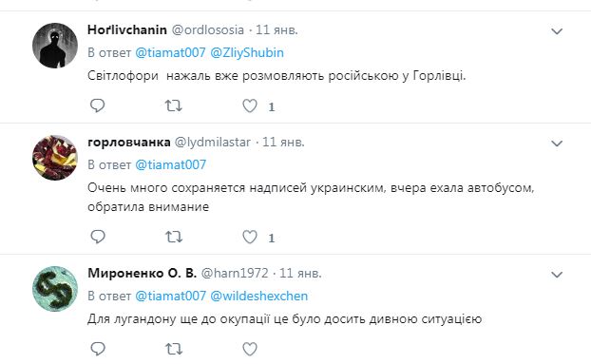Retweet the горловчанка tweet
591x364 pixels.
pos(174,237)
